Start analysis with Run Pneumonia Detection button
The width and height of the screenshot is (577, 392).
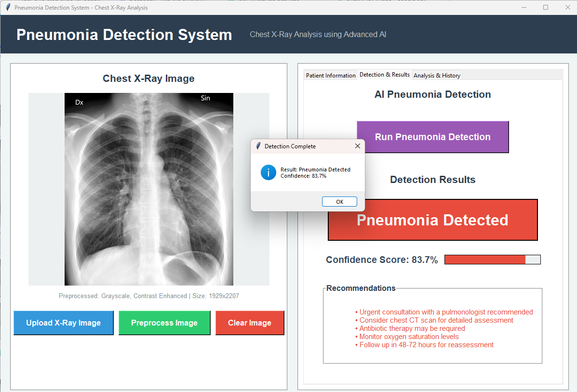click(x=432, y=137)
